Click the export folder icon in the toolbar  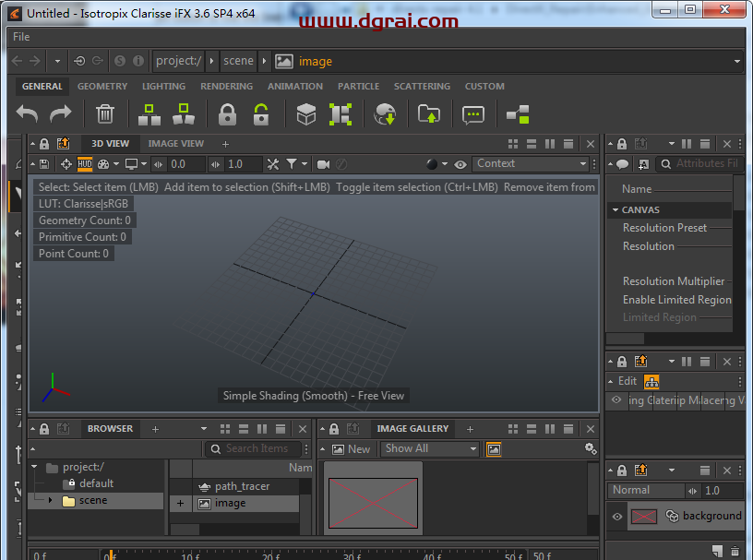coord(428,114)
